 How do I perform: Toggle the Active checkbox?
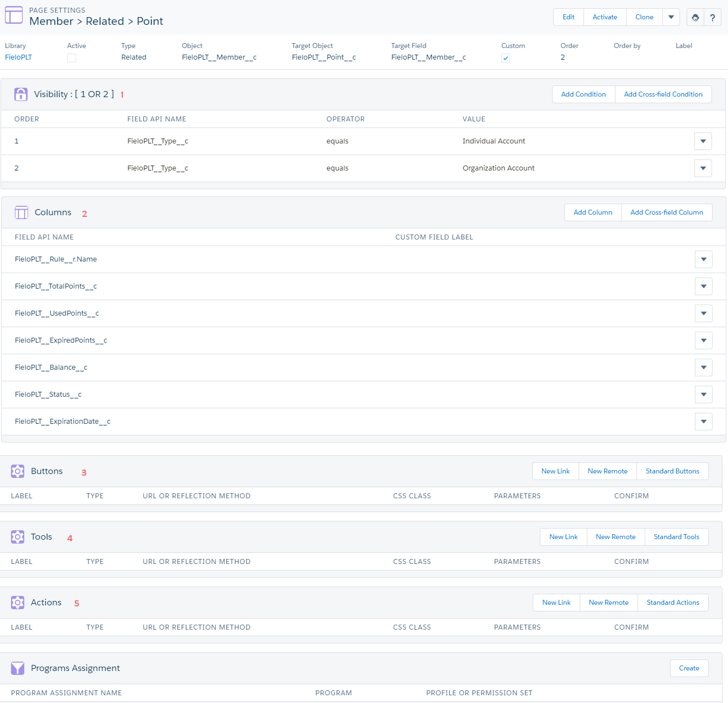pyautogui.click(x=72, y=58)
